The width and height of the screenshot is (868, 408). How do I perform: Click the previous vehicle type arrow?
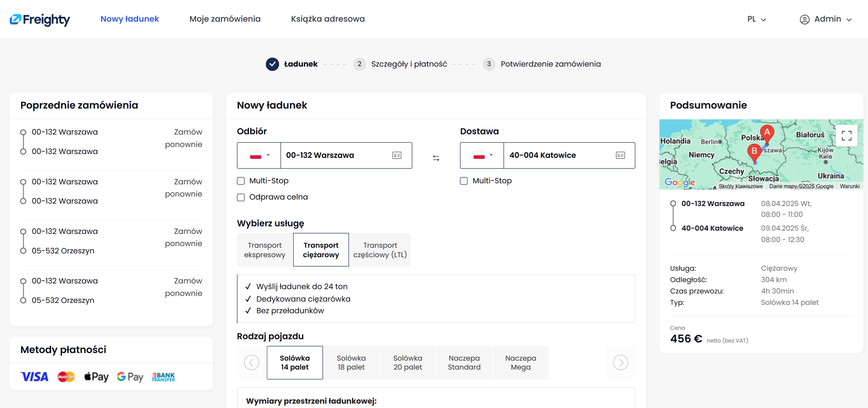pos(251,363)
